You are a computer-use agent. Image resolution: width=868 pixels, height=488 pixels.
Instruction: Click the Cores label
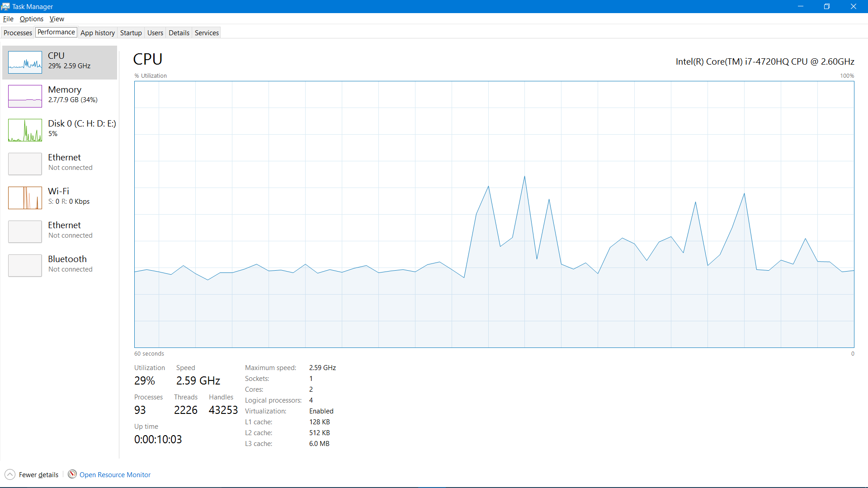[x=254, y=389]
